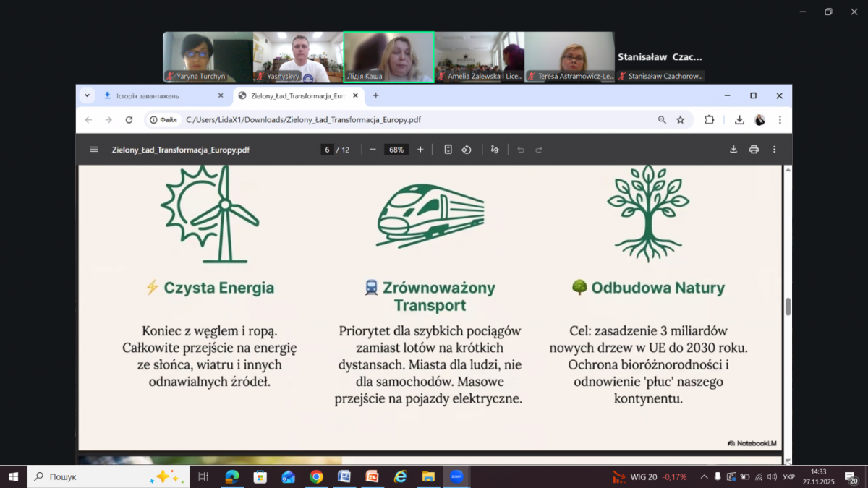The width and height of the screenshot is (868, 488).
Task: Open the PDF sidebar menu (hamburger icon)
Action: pyautogui.click(x=93, y=150)
